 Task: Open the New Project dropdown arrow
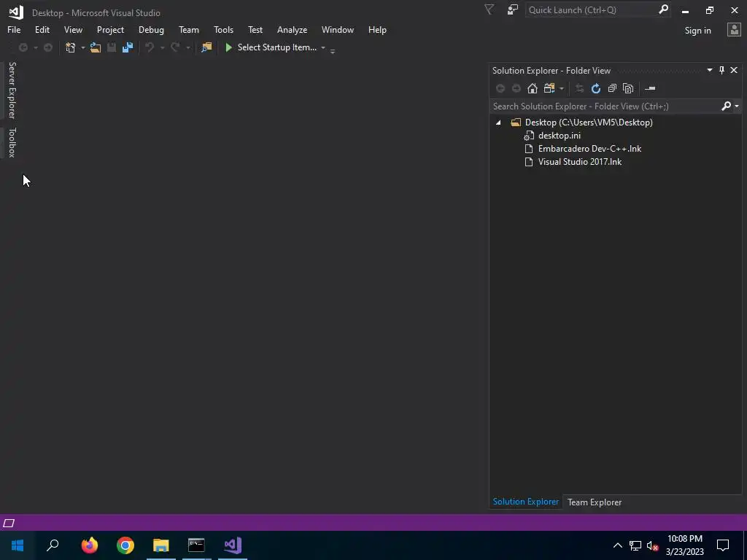click(83, 47)
